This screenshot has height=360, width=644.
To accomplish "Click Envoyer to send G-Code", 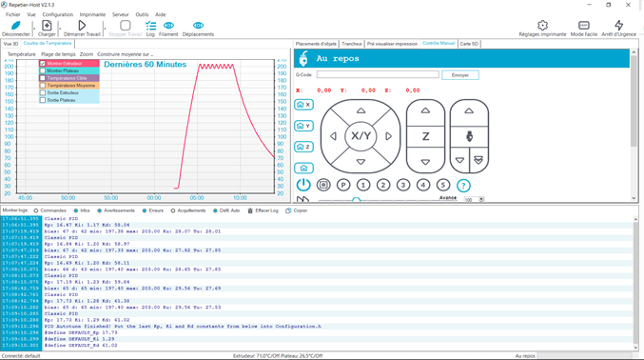I will click(460, 75).
